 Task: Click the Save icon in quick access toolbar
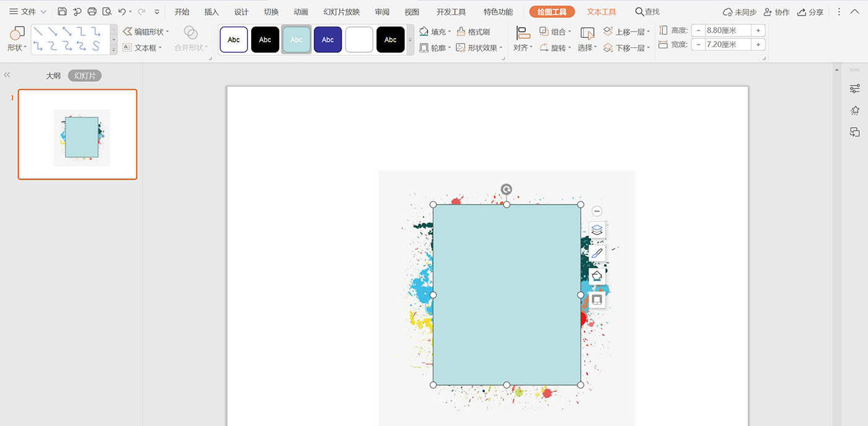[62, 12]
